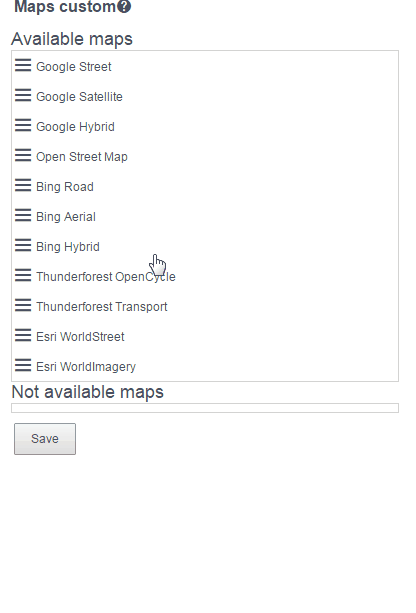
Task: Click the hamburger handle beside Bing Road
Action: 23,185
